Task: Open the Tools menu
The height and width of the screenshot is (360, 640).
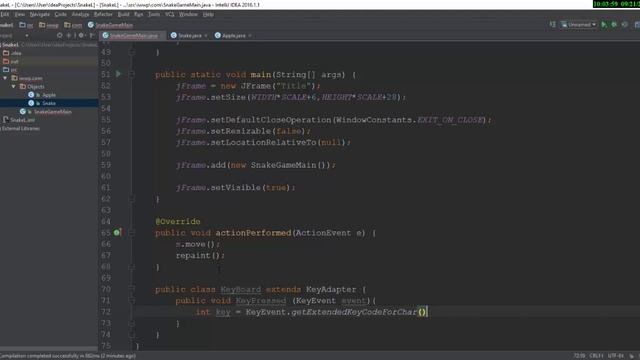Action: pyautogui.click(x=154, y=14)
